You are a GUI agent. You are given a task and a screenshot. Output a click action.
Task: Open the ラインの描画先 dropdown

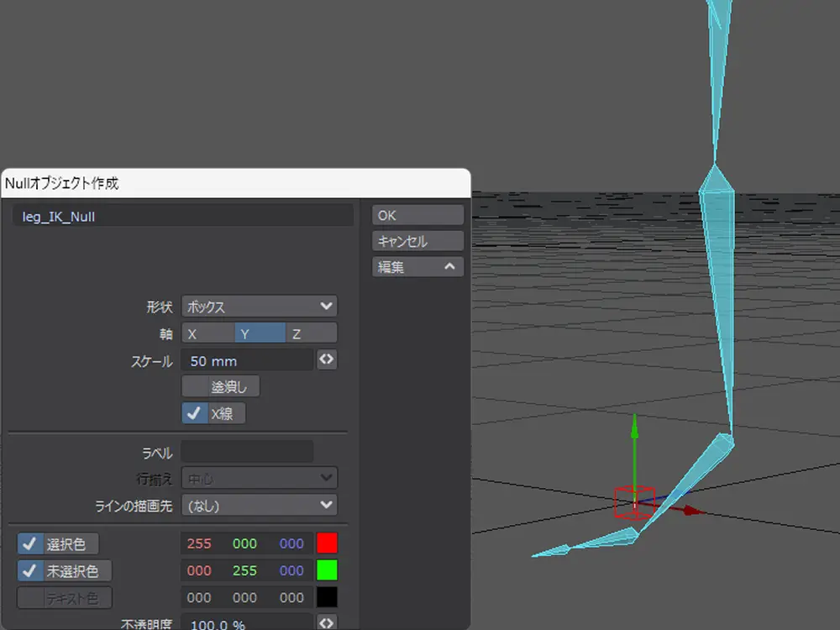click(x=259, y=505)
